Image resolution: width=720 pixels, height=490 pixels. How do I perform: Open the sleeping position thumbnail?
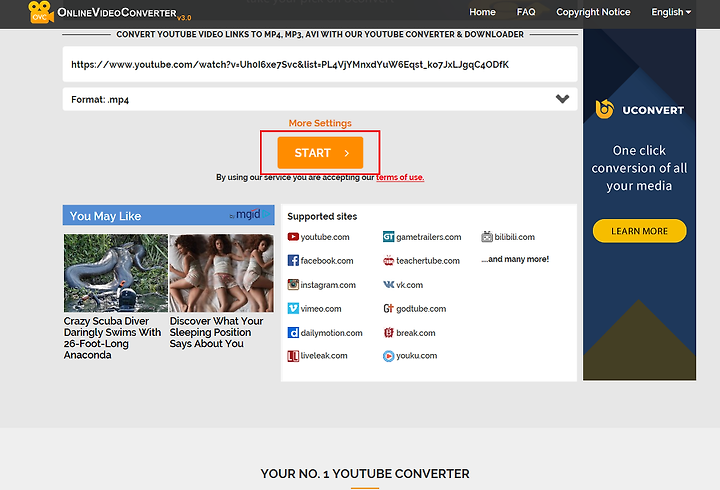221,273
